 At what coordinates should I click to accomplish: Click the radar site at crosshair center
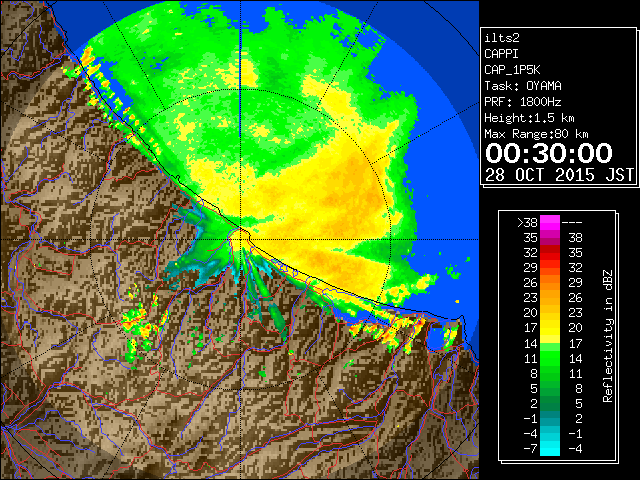[241, 239]
